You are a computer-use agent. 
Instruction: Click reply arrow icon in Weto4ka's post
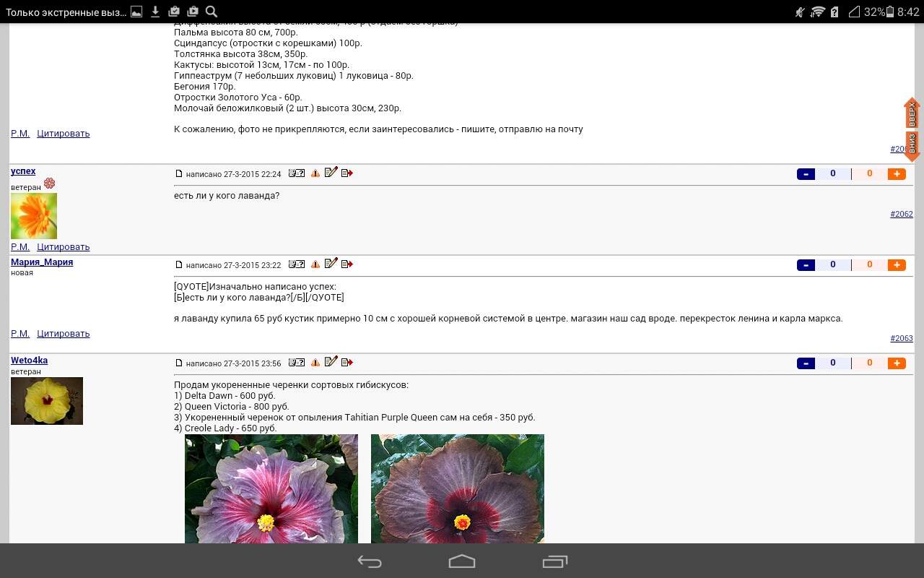347,363
